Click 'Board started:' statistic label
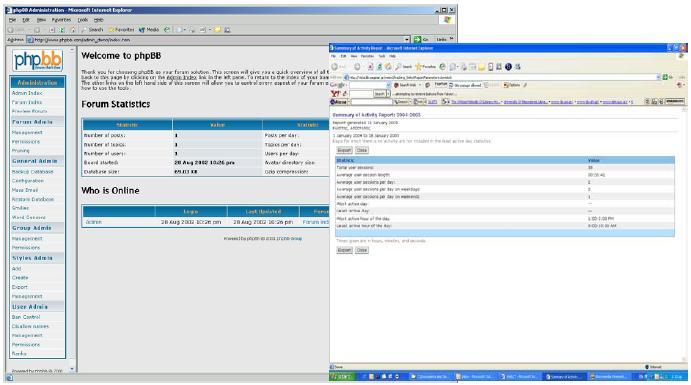This screenshot has width=691, height=385. coord(101,163)
